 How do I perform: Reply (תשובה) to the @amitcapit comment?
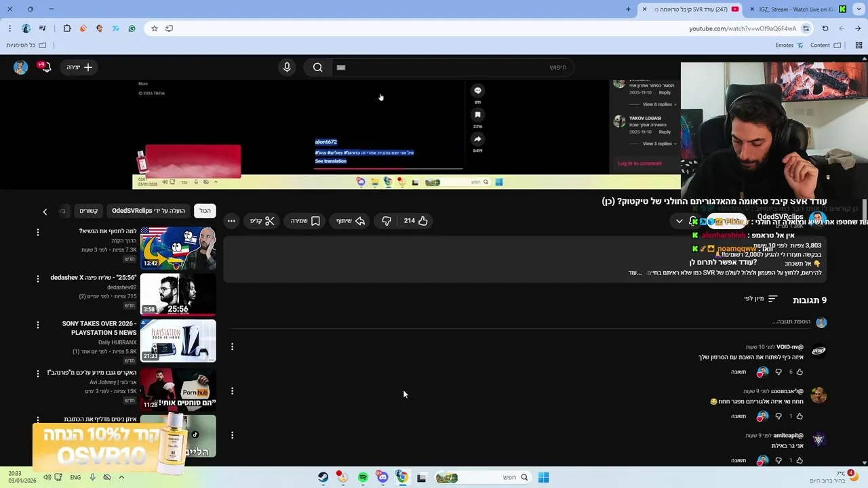pos(738,460)
